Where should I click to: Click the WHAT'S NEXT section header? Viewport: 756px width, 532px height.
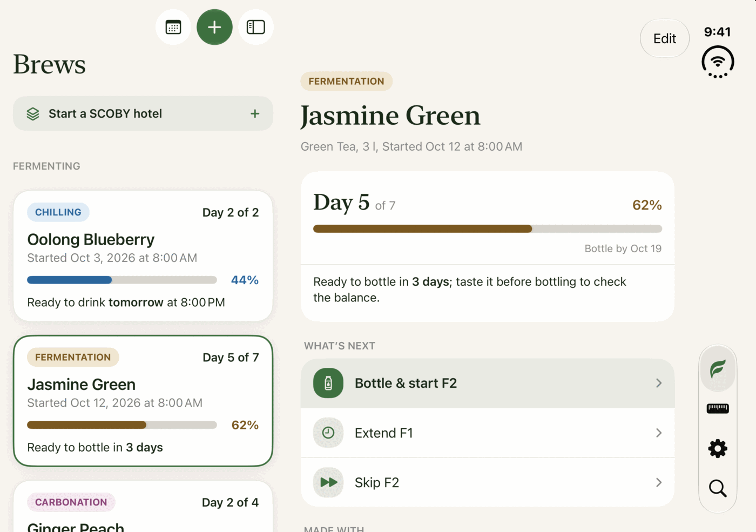tap(340, 346)
